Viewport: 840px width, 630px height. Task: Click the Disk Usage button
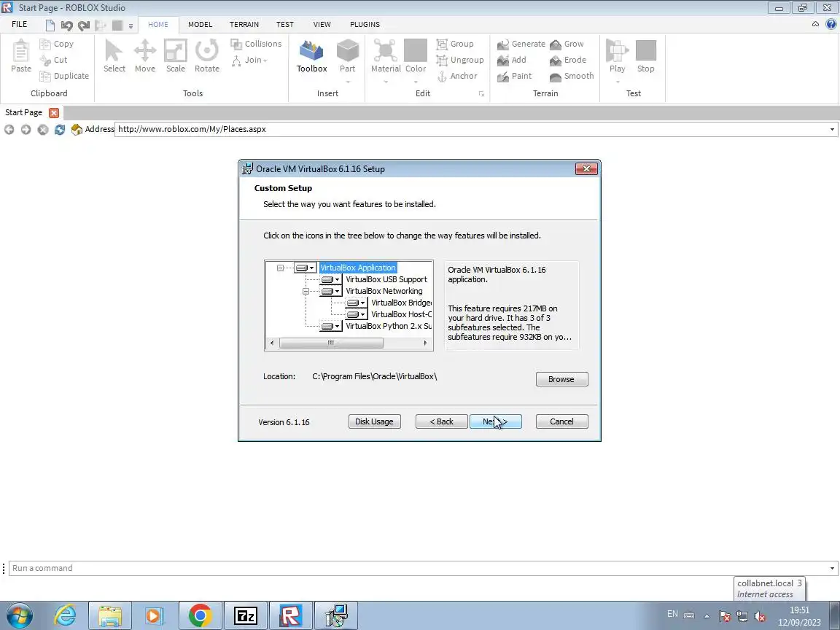coord(374,421)
